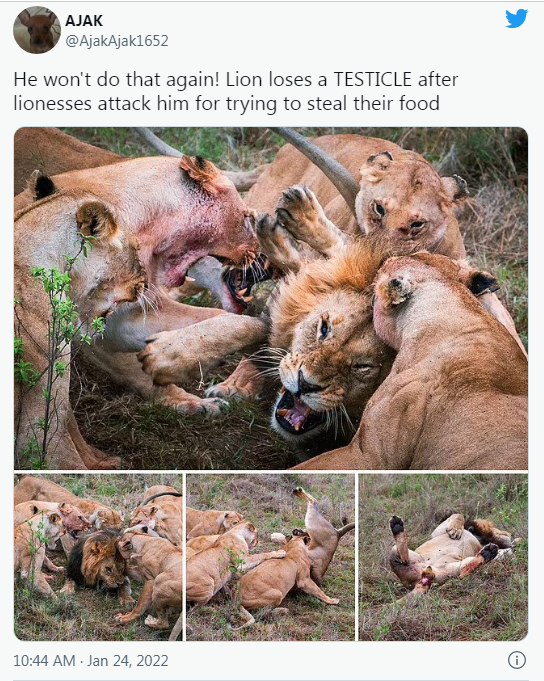
Task: Click the tweet timestamp 10:44 AM
Action: [44, 661]
